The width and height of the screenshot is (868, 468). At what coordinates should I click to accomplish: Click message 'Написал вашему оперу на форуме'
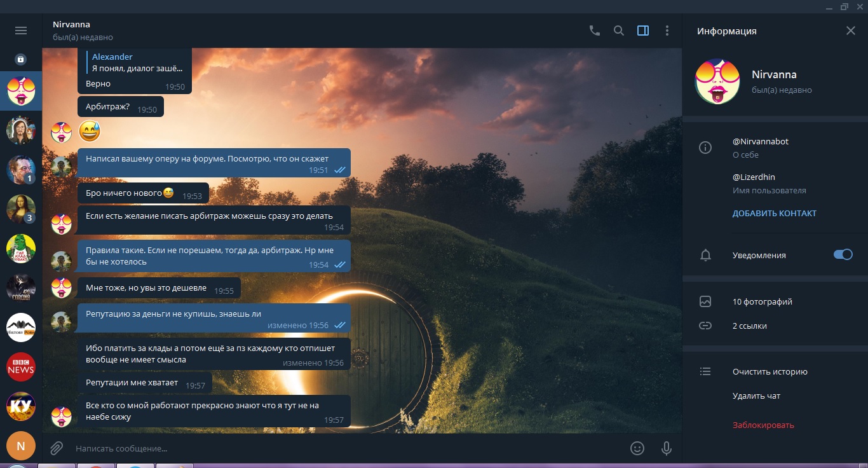click(214, 163)
